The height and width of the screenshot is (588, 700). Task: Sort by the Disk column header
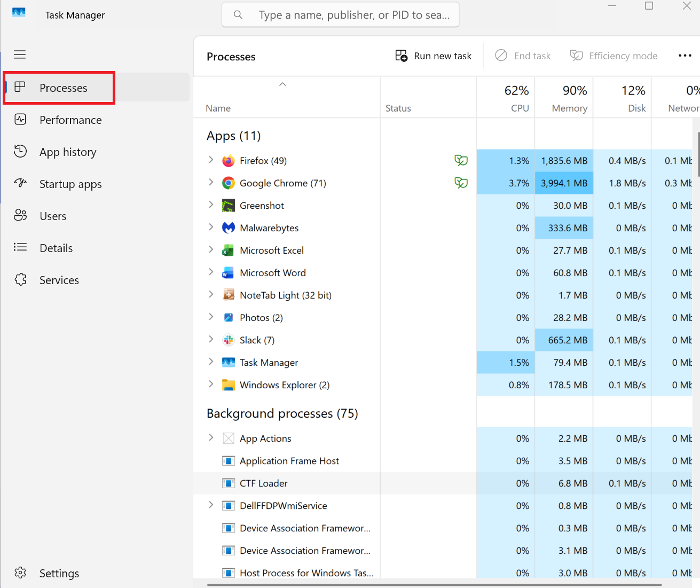pyautogui.click(x=623, y=97)
